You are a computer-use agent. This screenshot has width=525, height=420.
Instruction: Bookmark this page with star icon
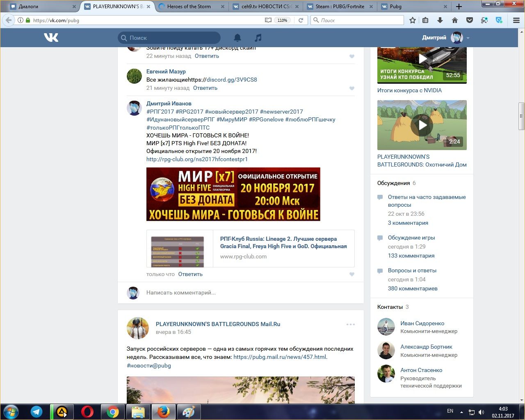point(413,20)
